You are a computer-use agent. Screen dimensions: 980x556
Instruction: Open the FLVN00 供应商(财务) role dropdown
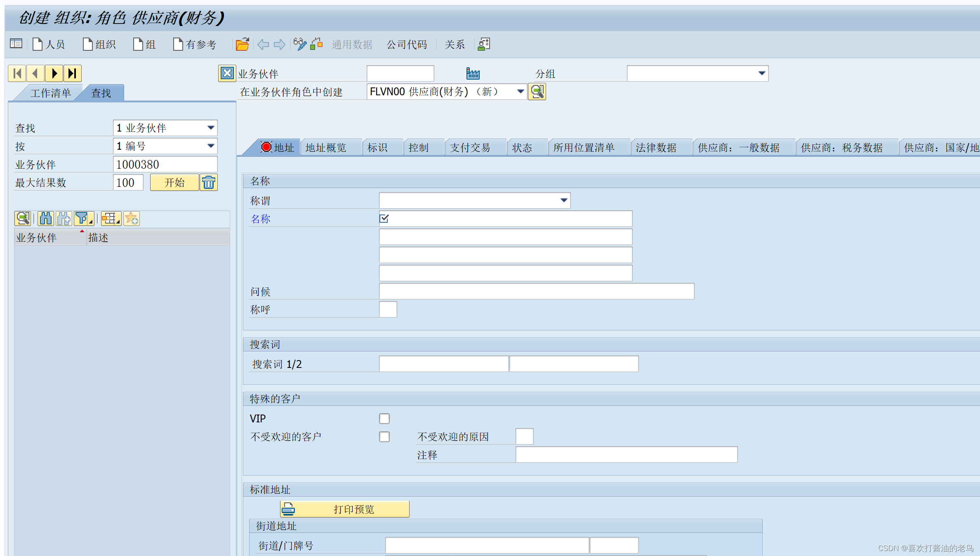520,92
